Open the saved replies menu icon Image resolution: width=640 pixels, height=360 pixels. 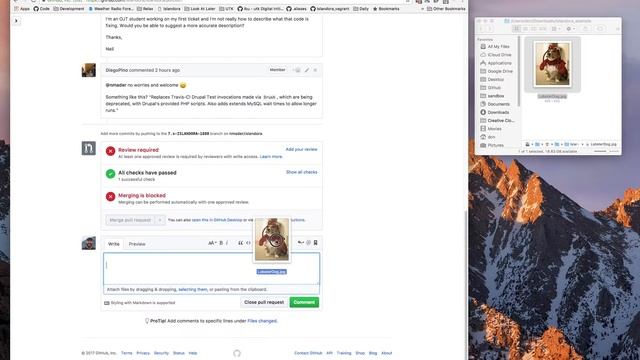[x=301, y=243]
